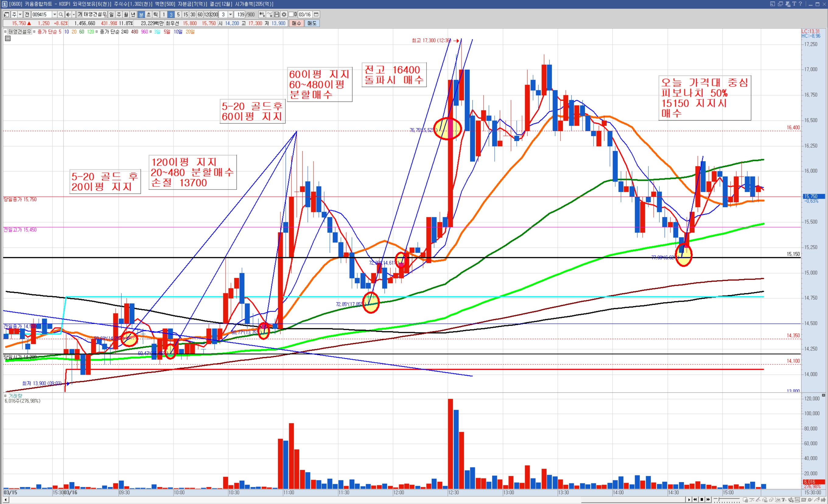This screenshot has height=504, width=828.
Task: Click the add indicator line icon
Action: (269, 14)
